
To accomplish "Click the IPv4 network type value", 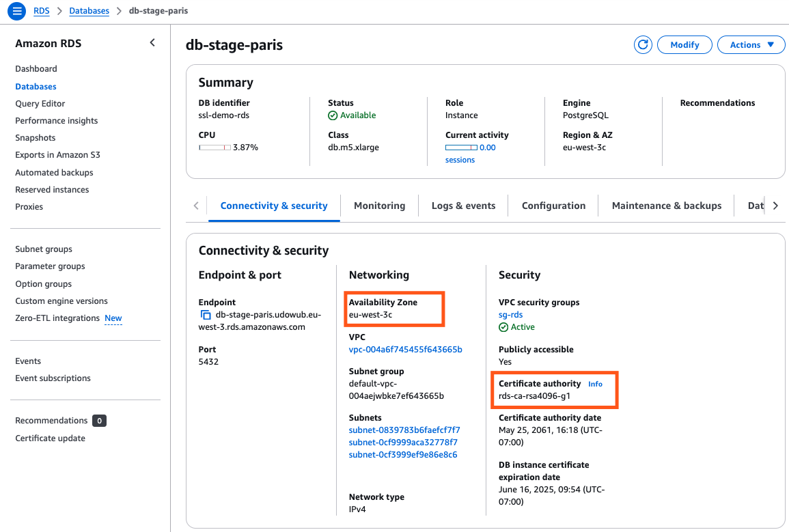I will pyautogui.click(x=357, y=509).
